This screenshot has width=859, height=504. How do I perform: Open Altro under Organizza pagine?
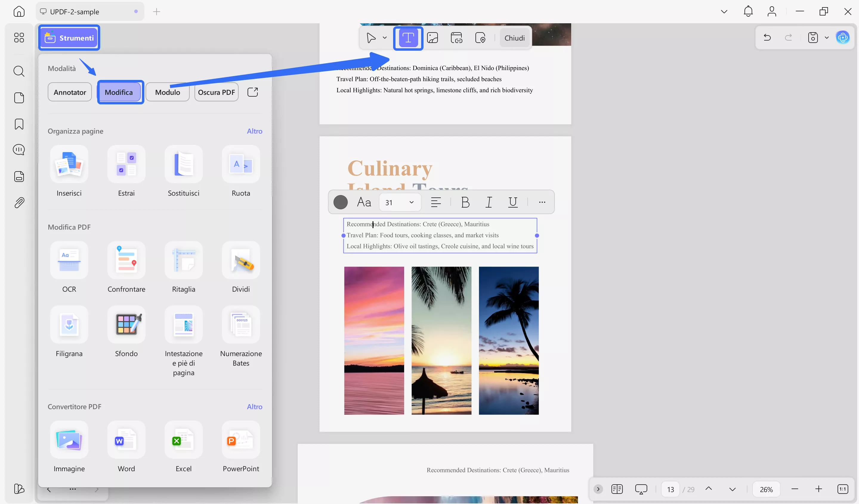click(x=254, y=131)
